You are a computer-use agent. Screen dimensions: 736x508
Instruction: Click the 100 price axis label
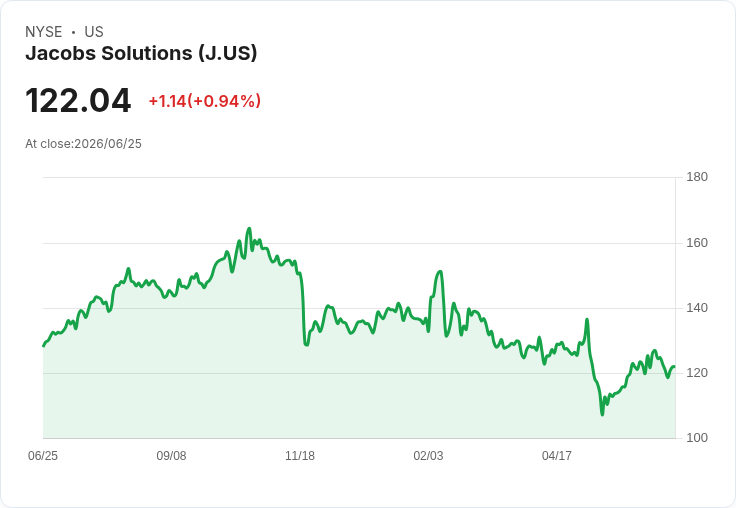click(697, 438)
